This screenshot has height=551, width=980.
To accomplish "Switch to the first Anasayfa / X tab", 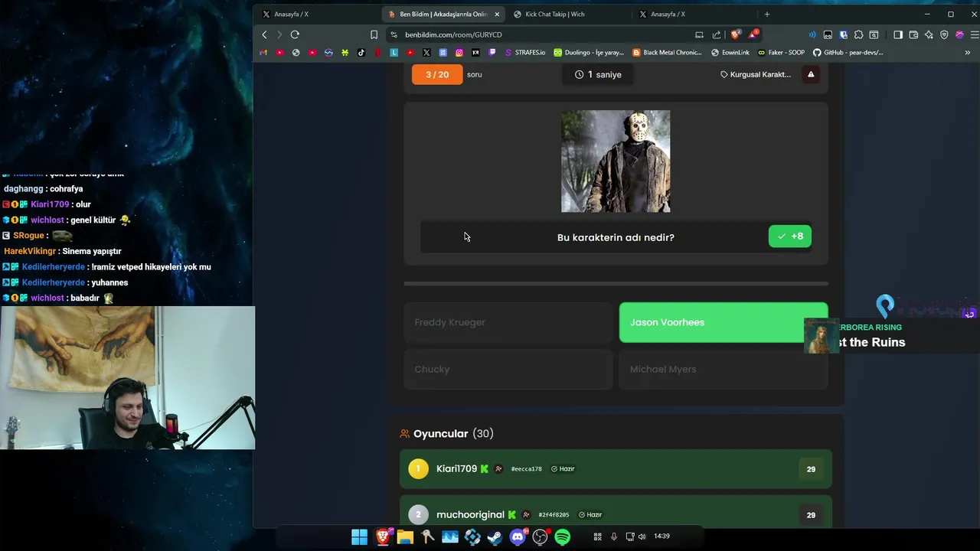I will pyautogui.click(x=291, y=14).
